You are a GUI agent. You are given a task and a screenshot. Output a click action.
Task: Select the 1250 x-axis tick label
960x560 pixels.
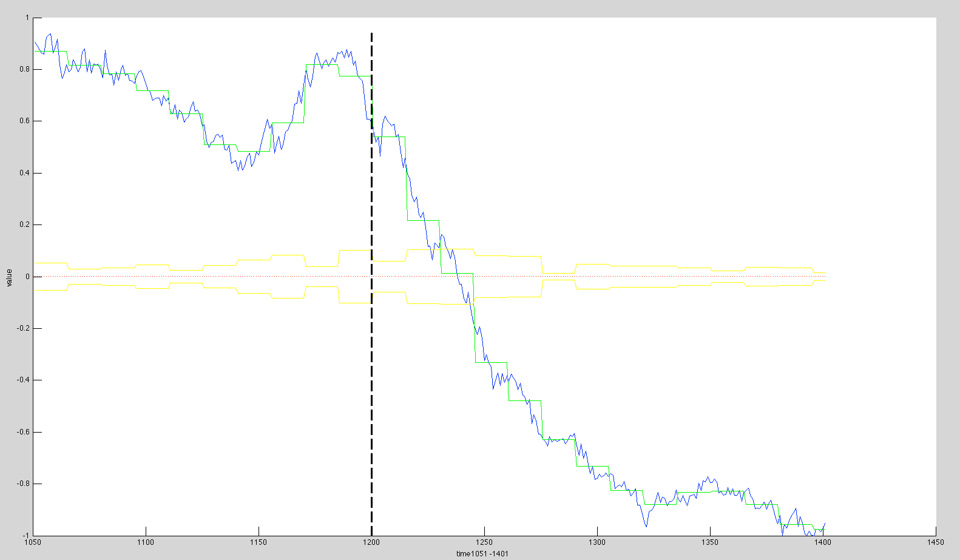point(484,542)
